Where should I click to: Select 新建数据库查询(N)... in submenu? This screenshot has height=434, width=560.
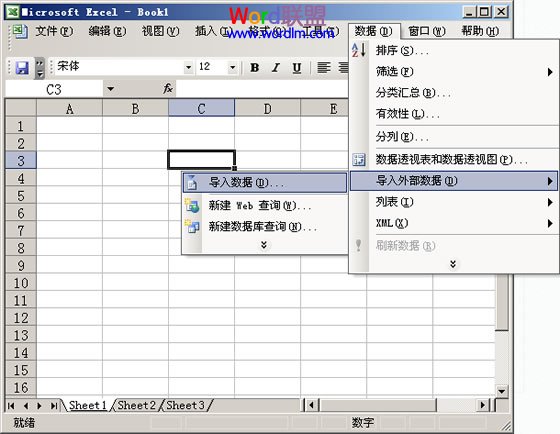click(265, 226)
